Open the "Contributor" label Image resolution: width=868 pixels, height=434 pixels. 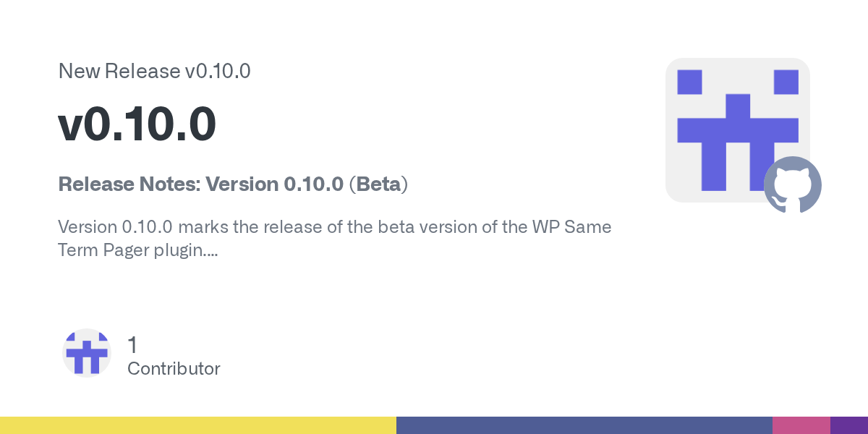point(174,369)
